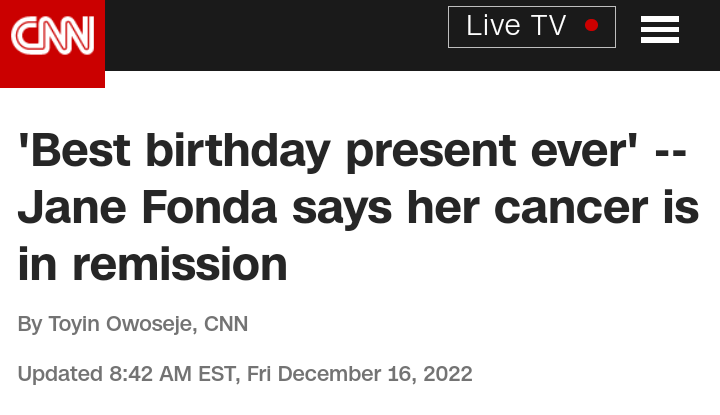Click the date "December 16, 2022"
The image size is (720, 415).
coord(375,375)
